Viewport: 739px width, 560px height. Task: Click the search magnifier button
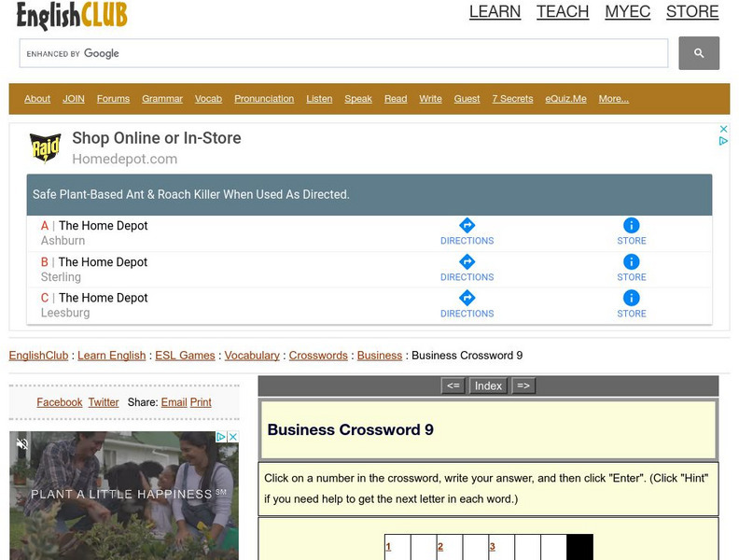699,53
